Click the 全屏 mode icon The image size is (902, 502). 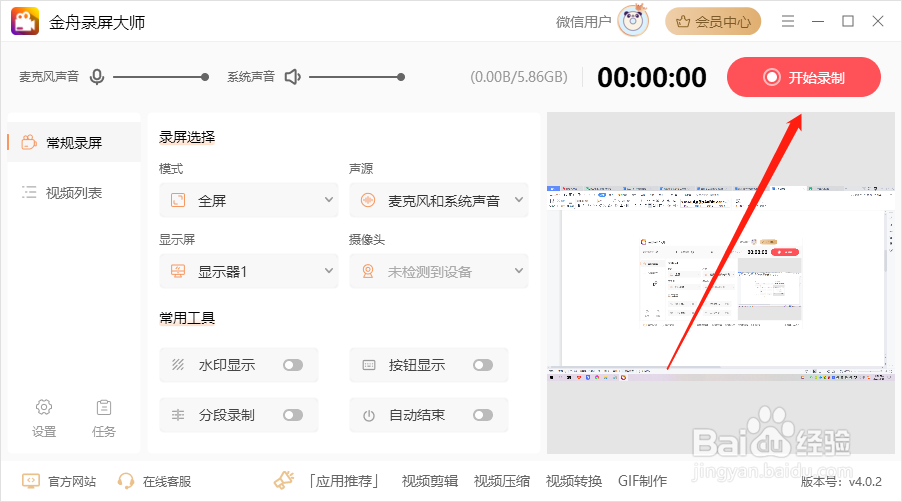178,200
